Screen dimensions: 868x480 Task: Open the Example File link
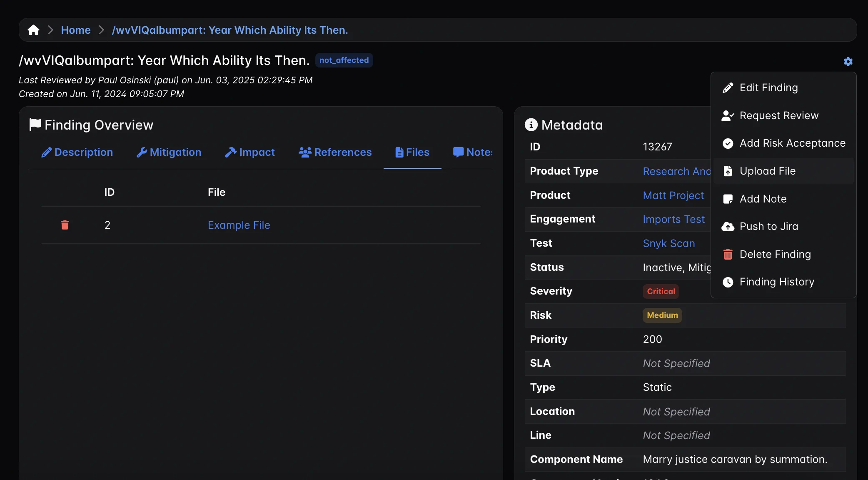[x=239, y=225]
